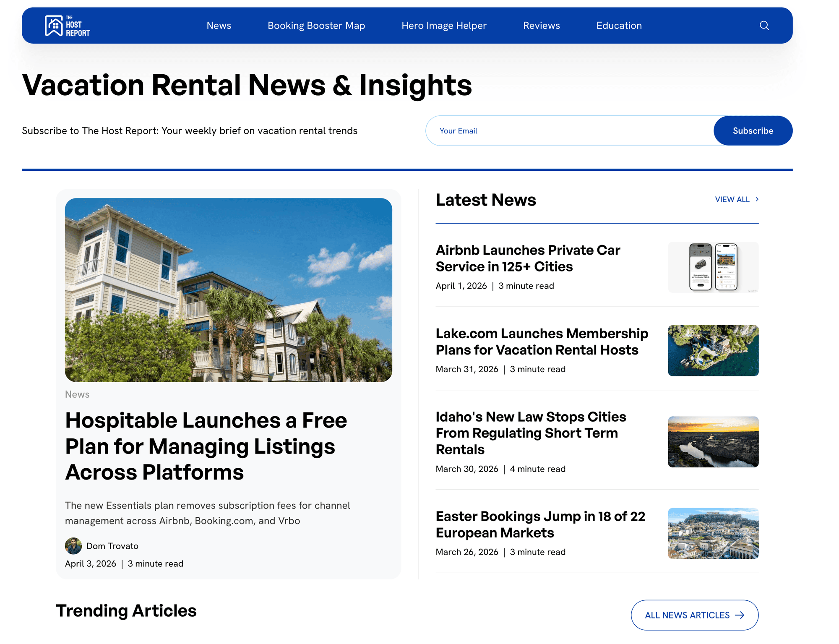Visit the Education page
This screenshot has width=839, height=644.
[x=619, y=26]
